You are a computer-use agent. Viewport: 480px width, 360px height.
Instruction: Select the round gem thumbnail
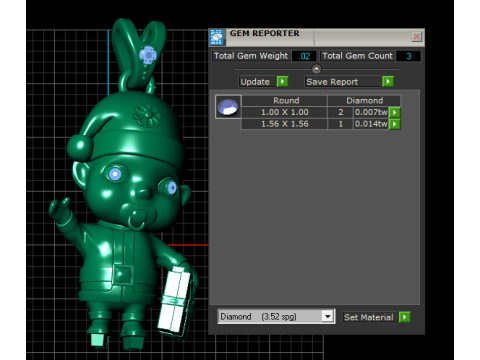(228, 107)
